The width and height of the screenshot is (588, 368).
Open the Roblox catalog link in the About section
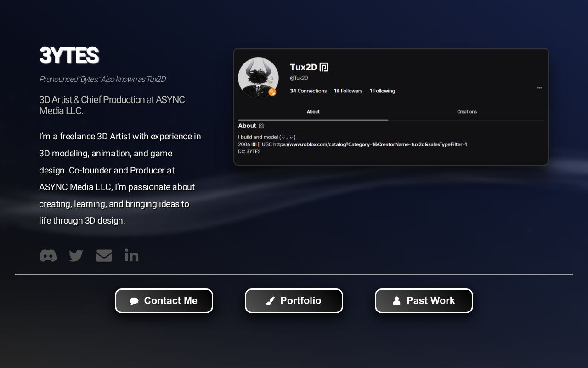pos(370,144)
